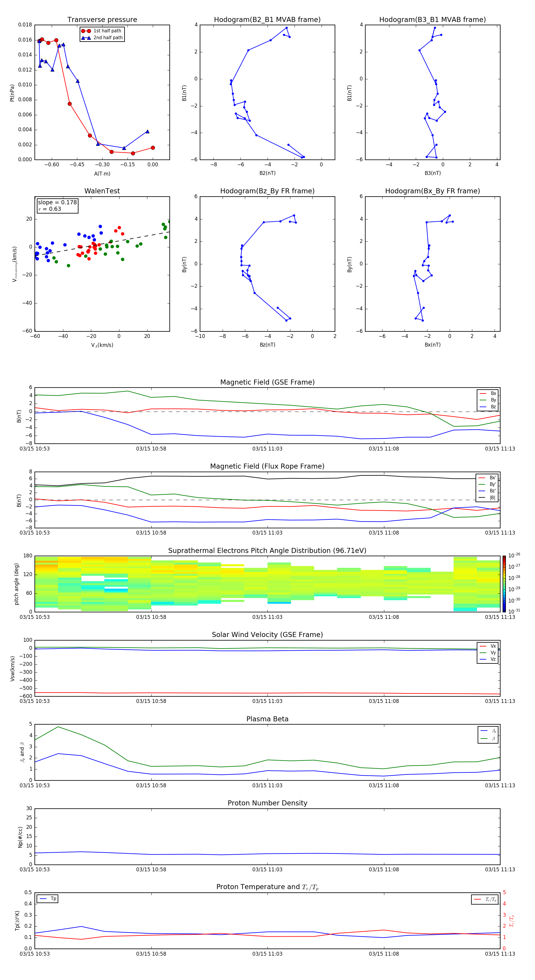Click red Te/Tp axis label on right
Screen dimensions: 535x980
(x=512, y=921)
